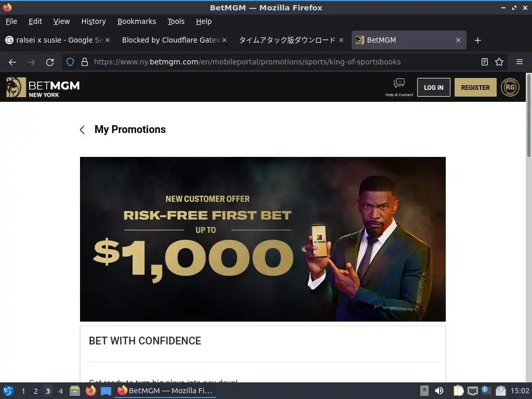
Task: Open Firefox hamburger application menu
Action: click(519, 62)
